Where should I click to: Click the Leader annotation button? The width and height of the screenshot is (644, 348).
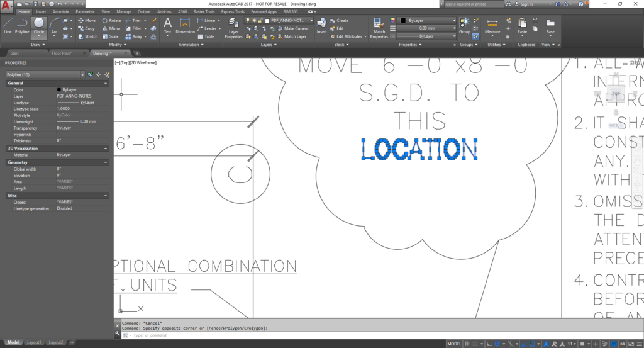(x=207, y=28)
